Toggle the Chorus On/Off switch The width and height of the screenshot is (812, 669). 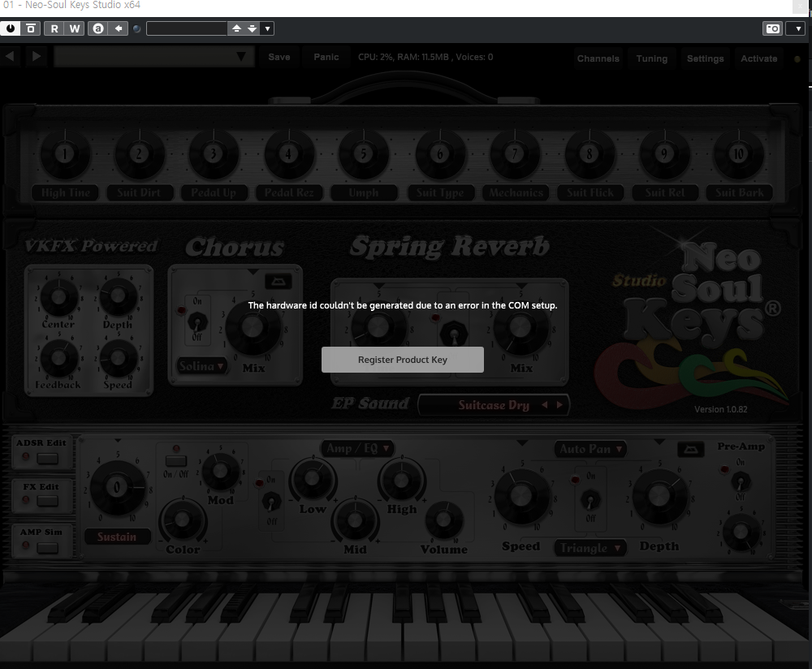(x=197, y=322)
